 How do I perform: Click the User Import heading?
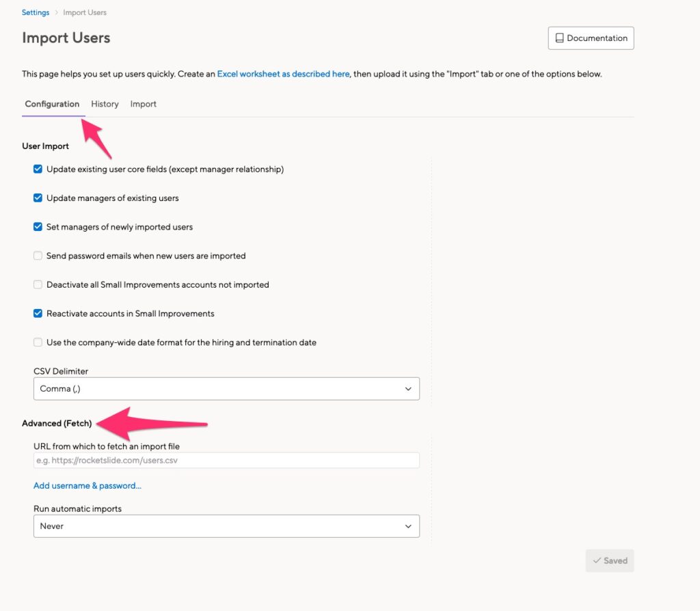[46, 146]
